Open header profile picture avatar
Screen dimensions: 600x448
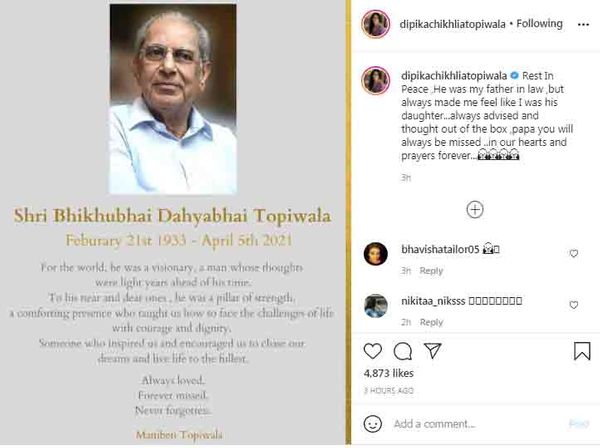[x=376, y=24]
